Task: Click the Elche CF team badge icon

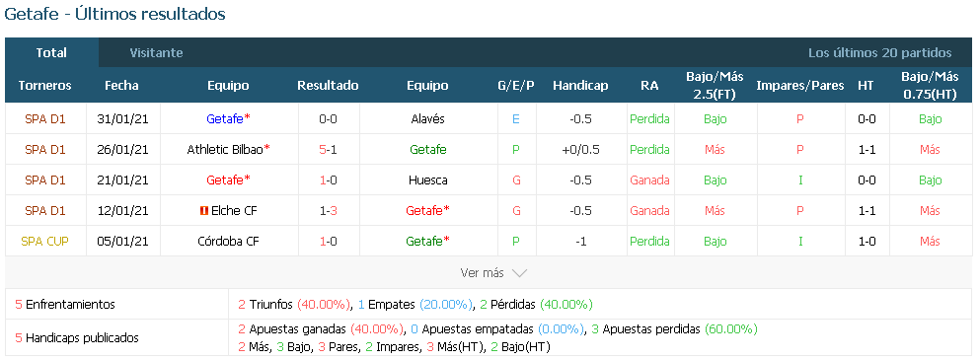Action: coord(203,211)
